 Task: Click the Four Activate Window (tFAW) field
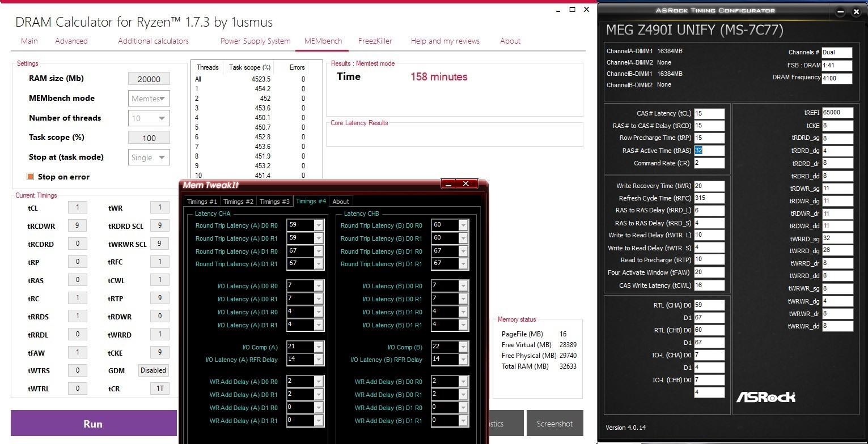[709, 272]
